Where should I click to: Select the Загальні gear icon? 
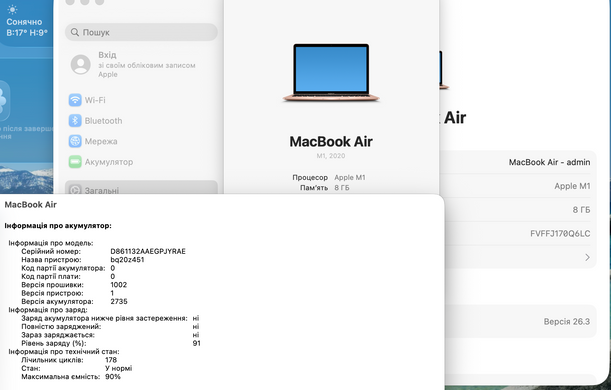pyautogui.click(x=75, y=190)
